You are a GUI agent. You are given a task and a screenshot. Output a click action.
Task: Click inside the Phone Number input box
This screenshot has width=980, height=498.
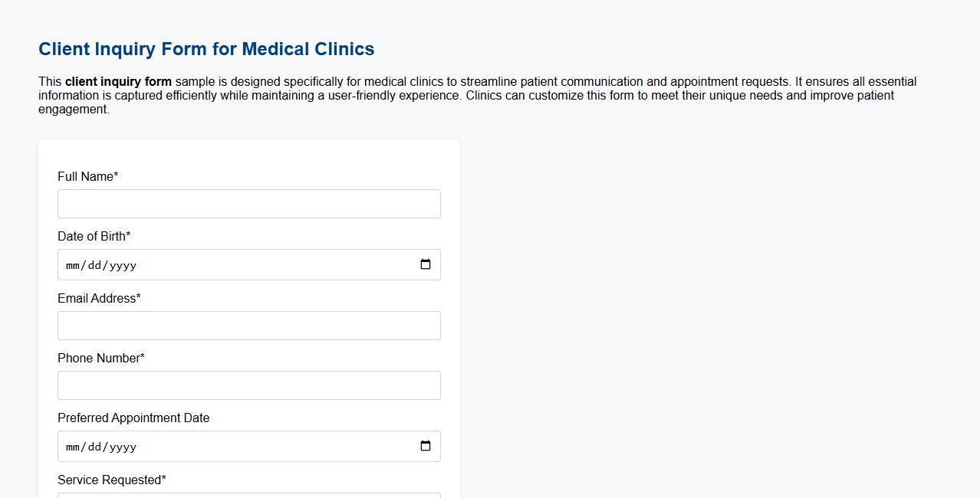(248, 385)
